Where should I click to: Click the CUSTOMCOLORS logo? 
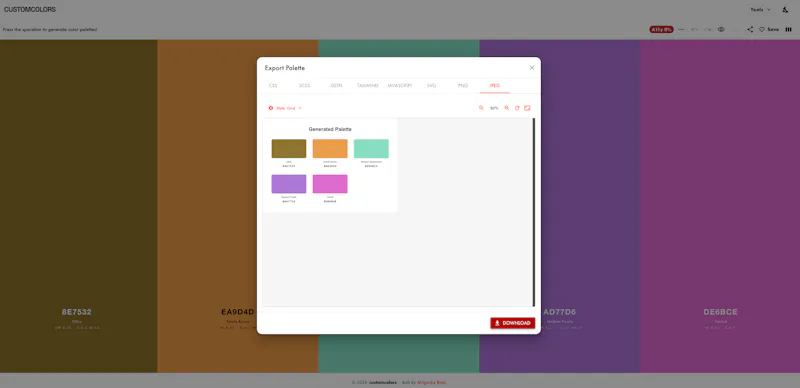point(30,10)
